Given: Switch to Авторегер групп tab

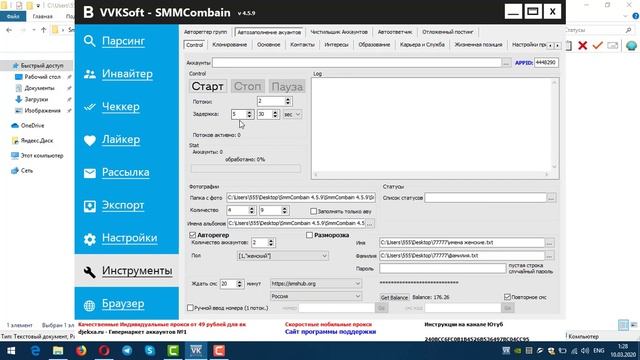Looking at the screenshot, I should pyautogui.click(x=205, y=32).
